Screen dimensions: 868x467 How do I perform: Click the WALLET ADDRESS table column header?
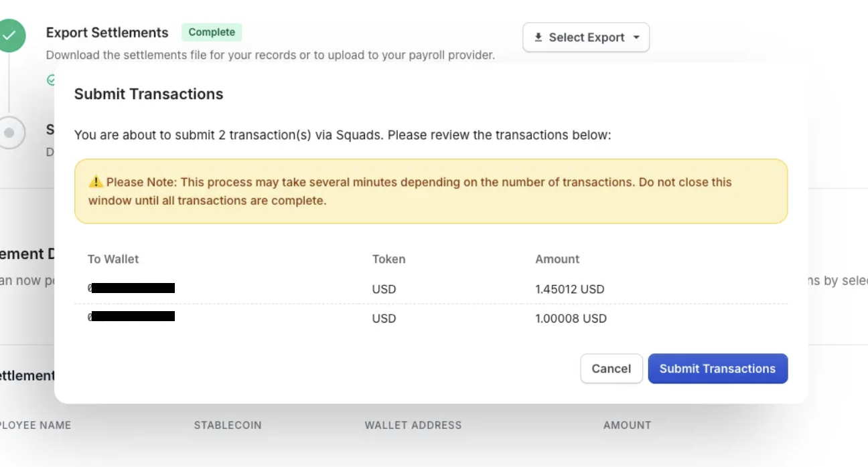[x=413, y=425]
